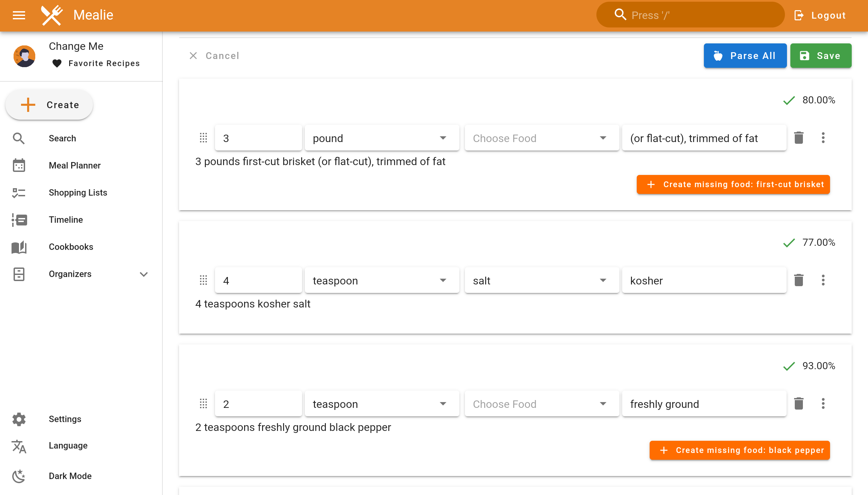Toggle Dark Mode in sidebar
Image resolution: width=868 pixels, height=495 pixels.
70,476
